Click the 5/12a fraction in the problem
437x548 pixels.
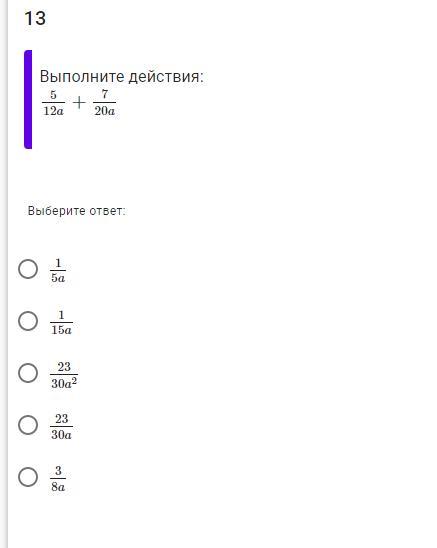pyautogui.click(x=53, y=103)
